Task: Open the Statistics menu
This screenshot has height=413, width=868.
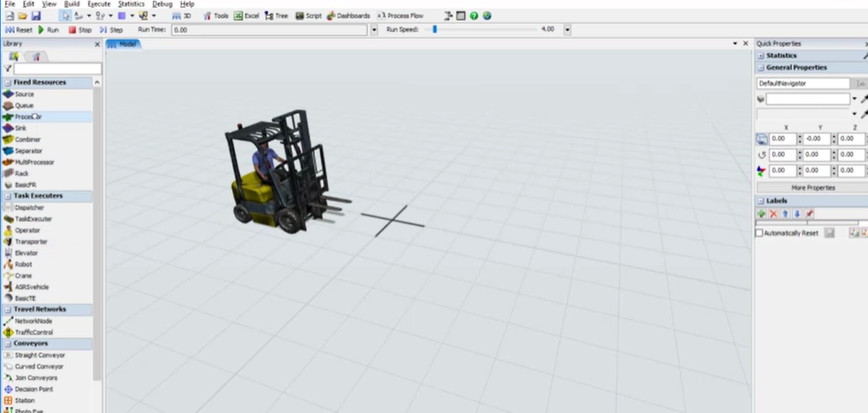Action: coord(131,4)
